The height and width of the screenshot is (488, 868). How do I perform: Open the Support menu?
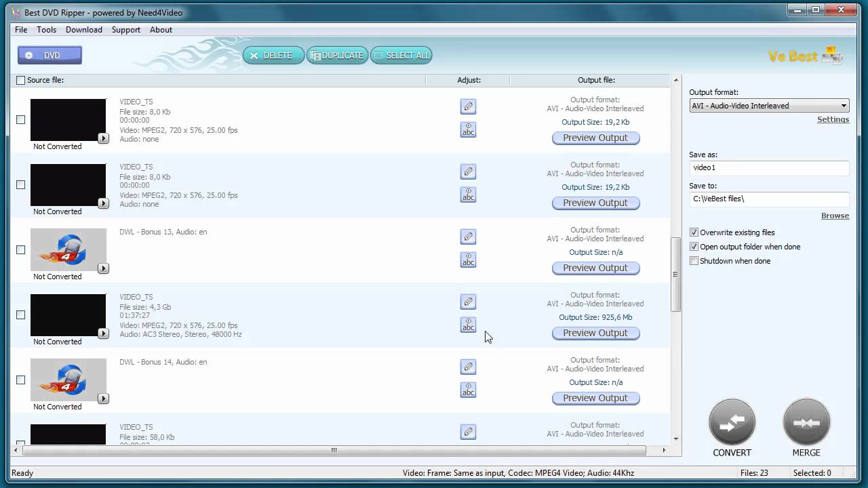click(x=126, y=30)
